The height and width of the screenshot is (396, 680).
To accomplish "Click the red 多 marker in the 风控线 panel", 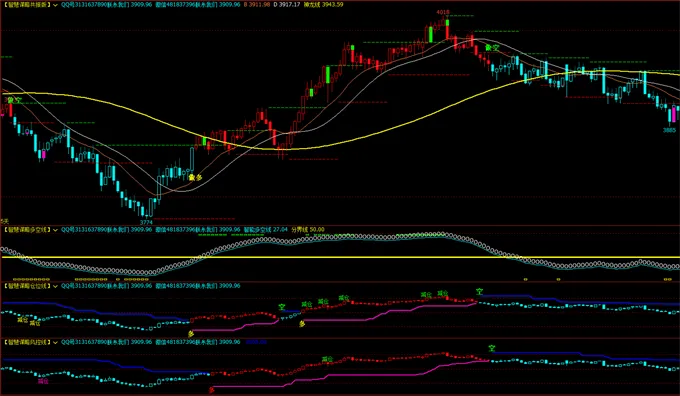I will tap(211, 390).
